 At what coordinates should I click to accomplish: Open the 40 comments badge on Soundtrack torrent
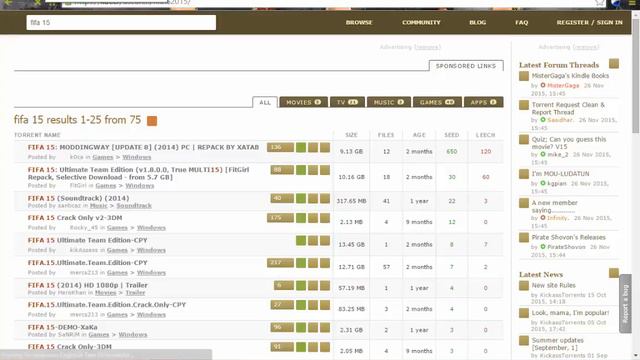282,198
